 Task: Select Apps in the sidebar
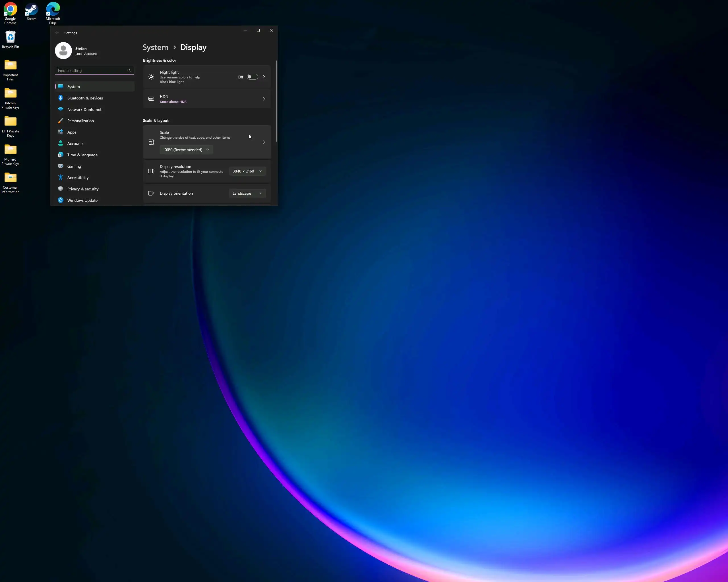[x=72, y=132]
